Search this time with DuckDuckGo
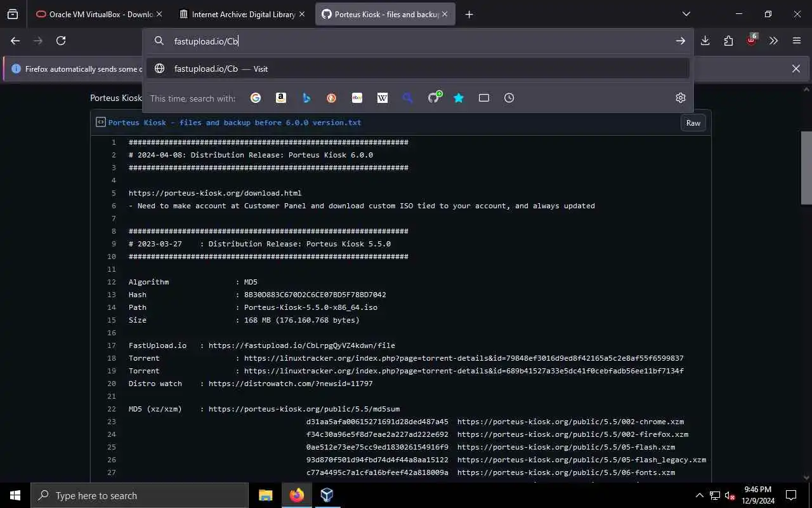 pyautogui.click(x=332, y=98)
